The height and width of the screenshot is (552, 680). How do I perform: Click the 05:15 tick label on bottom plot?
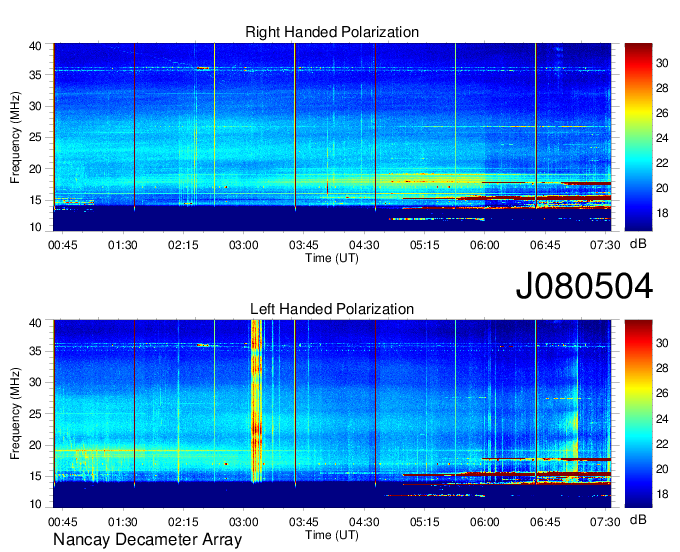tap(424, 522)
